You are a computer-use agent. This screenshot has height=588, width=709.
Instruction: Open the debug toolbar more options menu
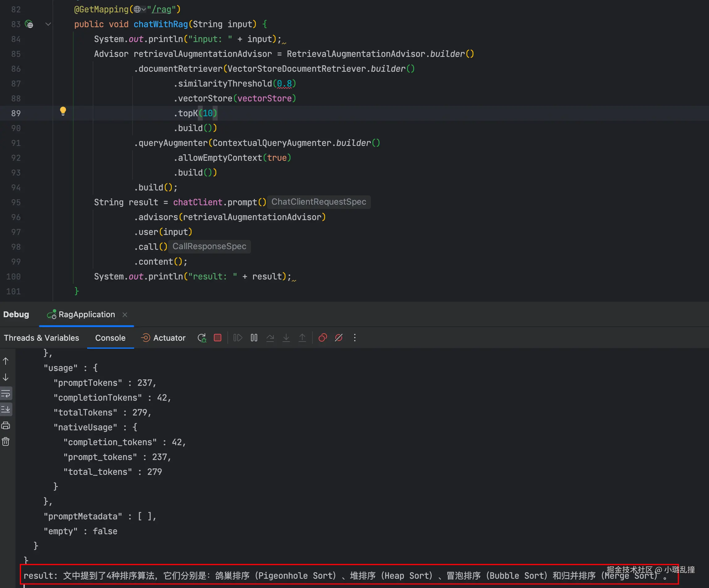[x=354, y=338]
